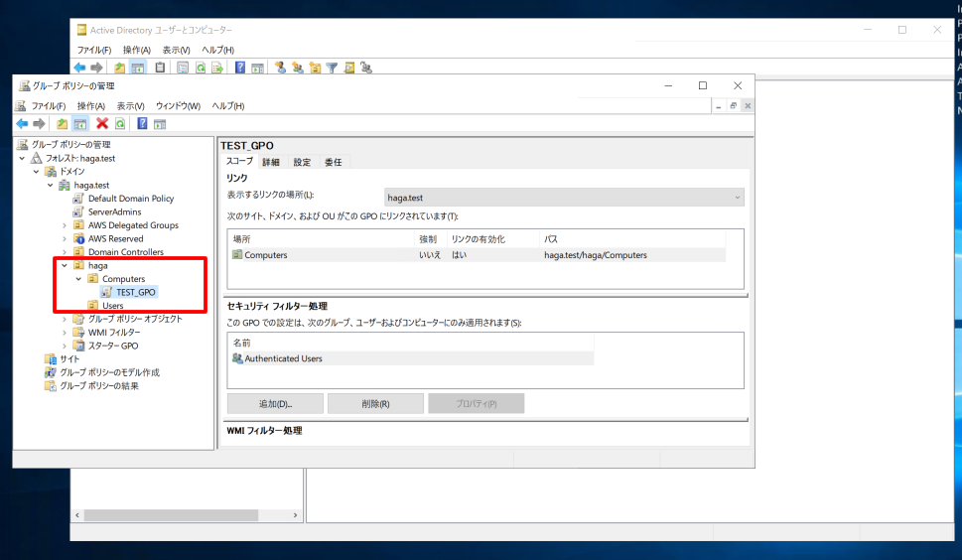The width and height of the screenshot is (962, 560).
Task: Select Computers row in links table
Action: click(x=479, y=255)
